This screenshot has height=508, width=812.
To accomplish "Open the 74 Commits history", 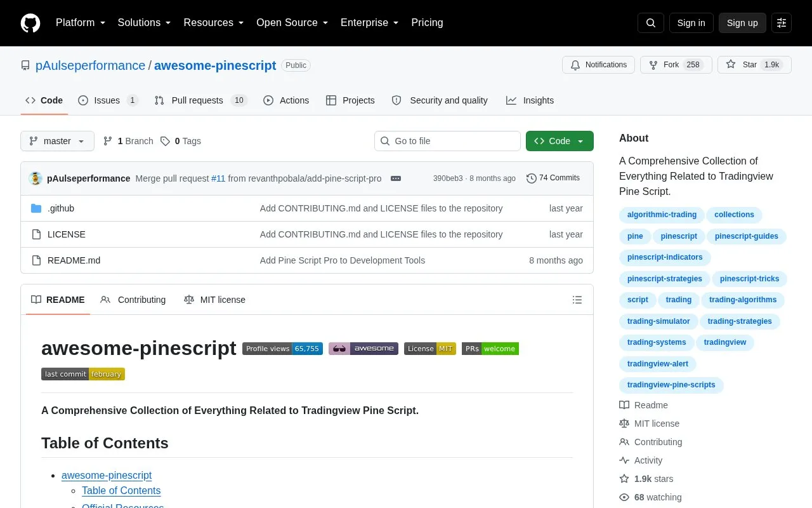I will (x=553, y=178).
